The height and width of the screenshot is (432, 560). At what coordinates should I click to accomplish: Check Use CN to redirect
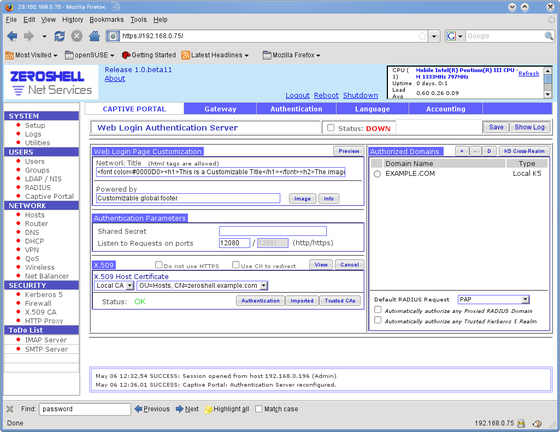coord(236,265)
